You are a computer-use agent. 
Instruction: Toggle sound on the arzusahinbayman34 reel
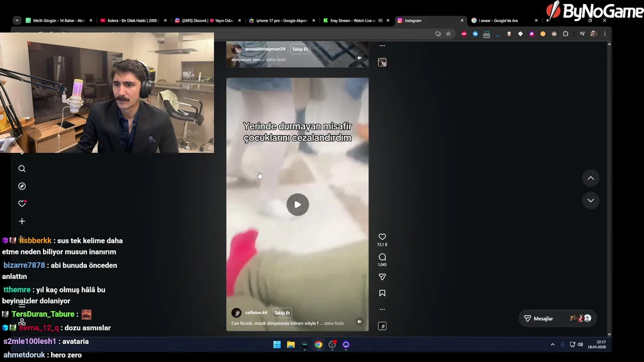[359, 58]
